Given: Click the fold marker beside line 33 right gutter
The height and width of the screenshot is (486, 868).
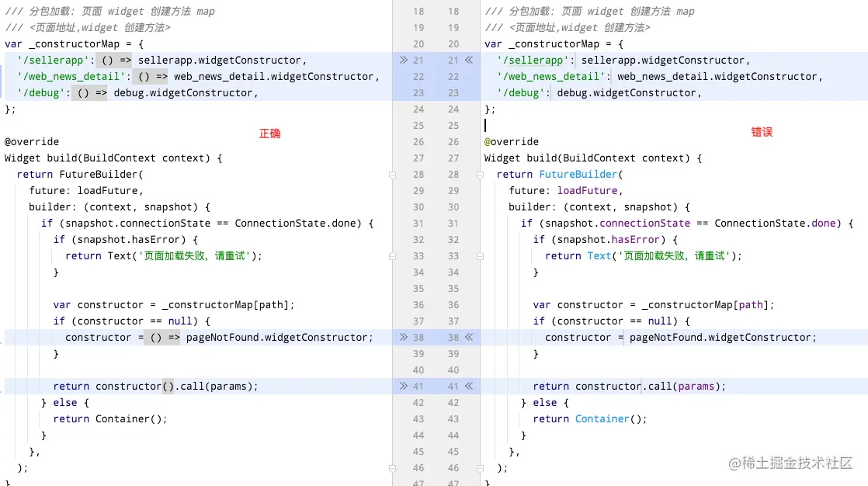Looking at the screenshot, I should pos(481,256).
